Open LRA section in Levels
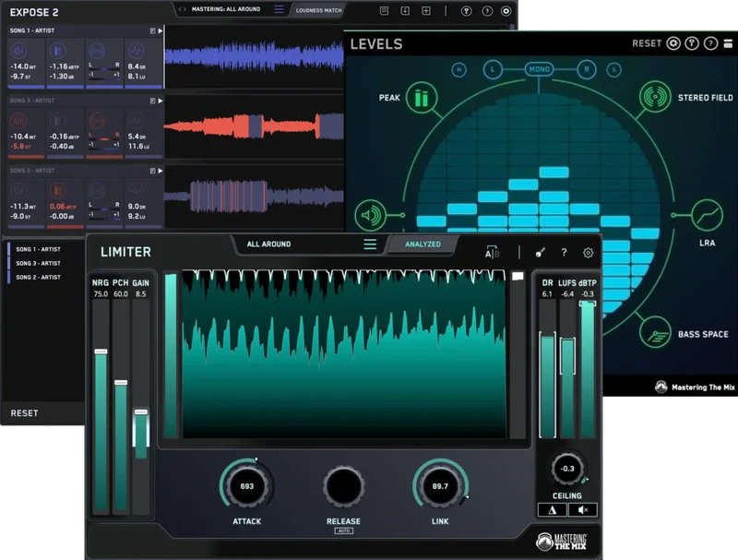 click(x=707, y=215)
